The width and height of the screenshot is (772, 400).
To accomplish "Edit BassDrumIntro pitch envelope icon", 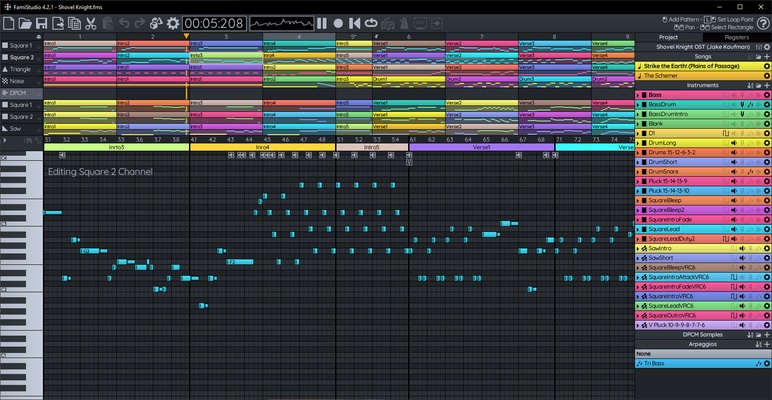I will click(742, 114).
